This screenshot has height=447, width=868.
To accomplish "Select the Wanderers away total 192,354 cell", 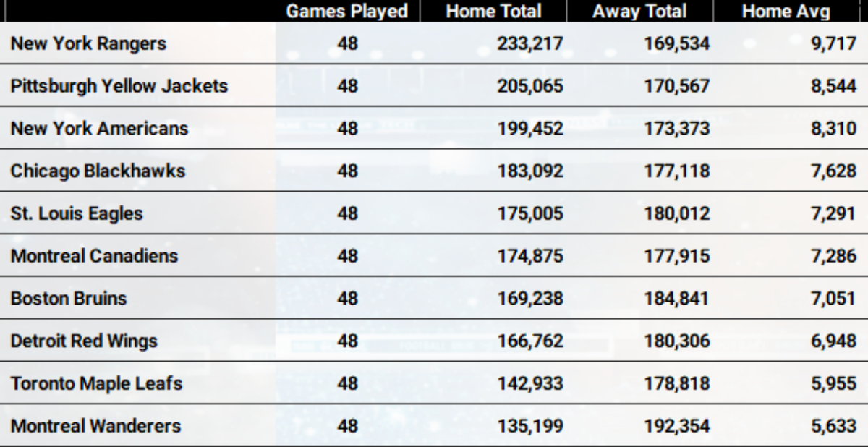I will click(x=677, y=426).
